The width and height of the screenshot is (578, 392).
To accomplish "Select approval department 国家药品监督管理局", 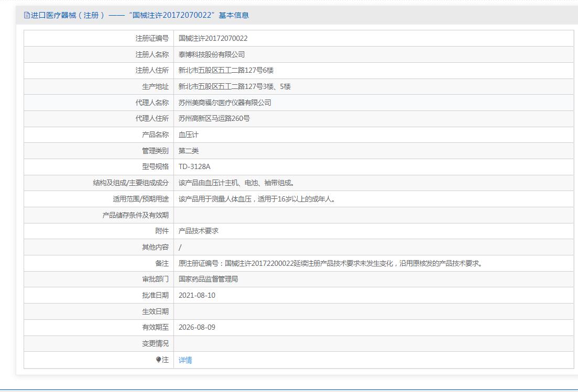I will click(x=208, y=279).
